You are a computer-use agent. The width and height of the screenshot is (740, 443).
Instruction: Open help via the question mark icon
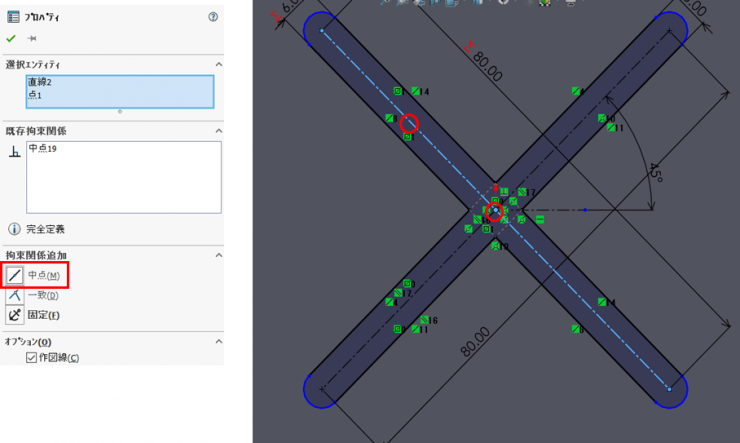(x=213, y=17)
